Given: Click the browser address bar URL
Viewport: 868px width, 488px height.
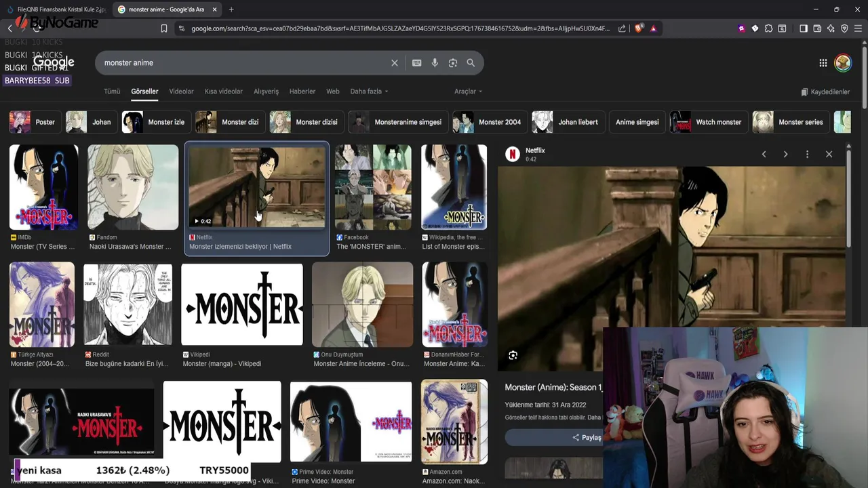Looking at the screenshot, I should tap(400, 28).
